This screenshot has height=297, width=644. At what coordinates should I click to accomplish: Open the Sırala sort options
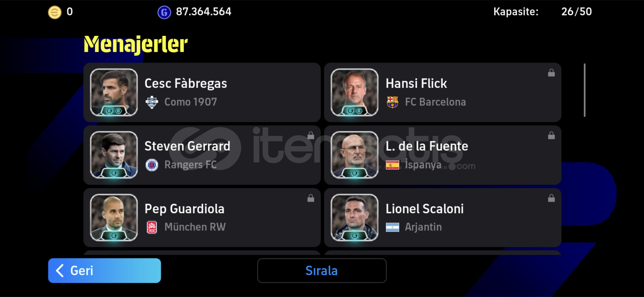pyautogui.click(x=322, y=271)
